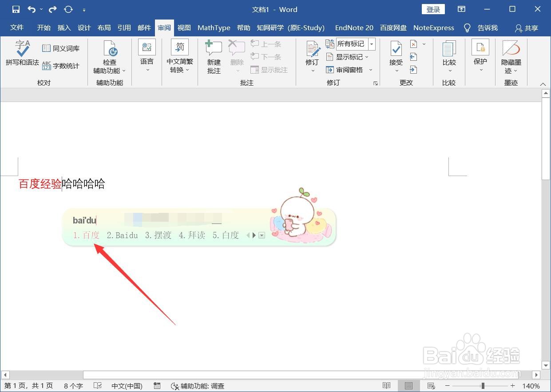Open the 修订 group dialog launcher
The image size is (551, 392).
pyautogui.click(x=376, y=83)
